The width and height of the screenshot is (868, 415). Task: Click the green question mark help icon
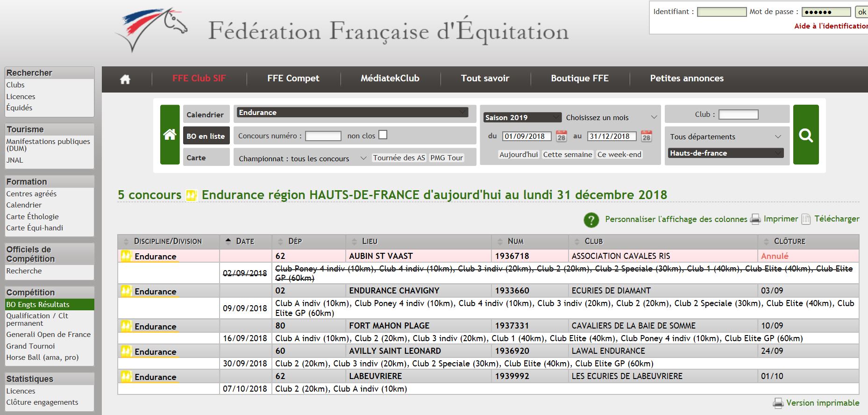point(591,220)
